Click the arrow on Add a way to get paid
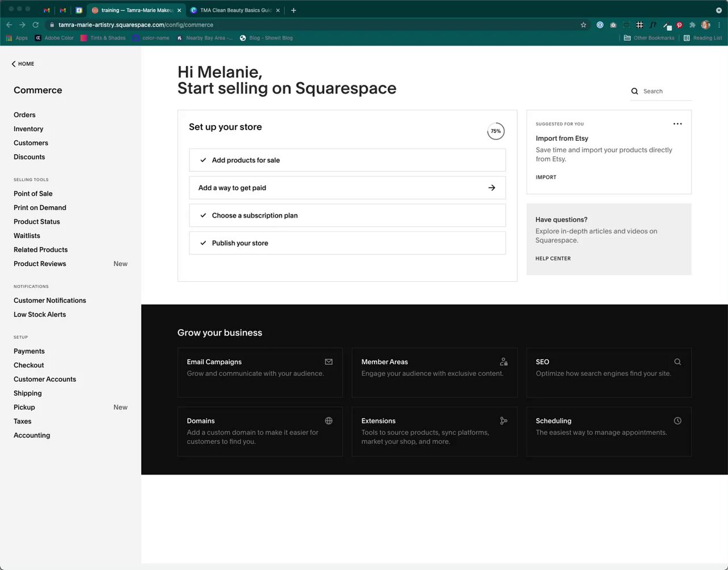Screen dimensions: 728x570 pyautogui.click(x=492, y=188)
